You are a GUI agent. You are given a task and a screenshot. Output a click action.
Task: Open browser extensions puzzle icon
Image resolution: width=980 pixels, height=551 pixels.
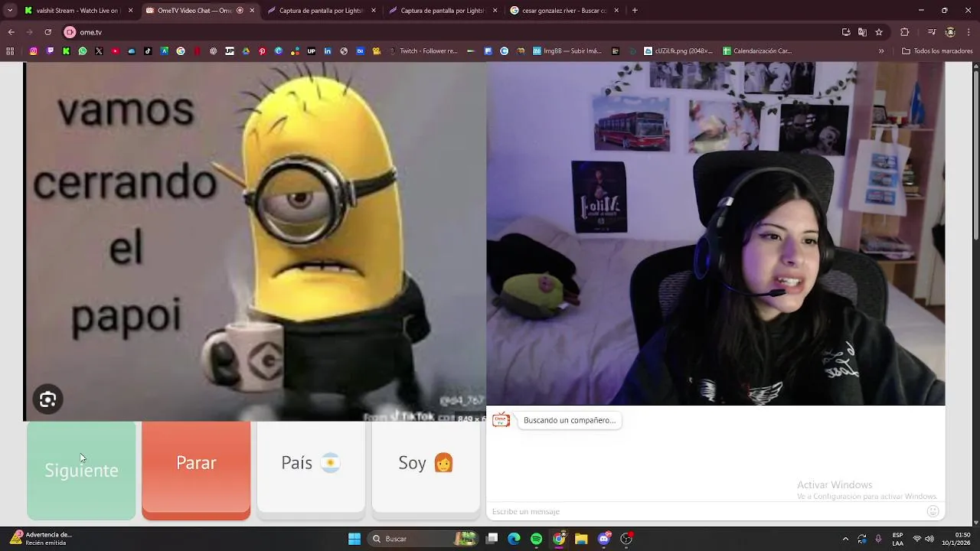click(x=904, y=32)
